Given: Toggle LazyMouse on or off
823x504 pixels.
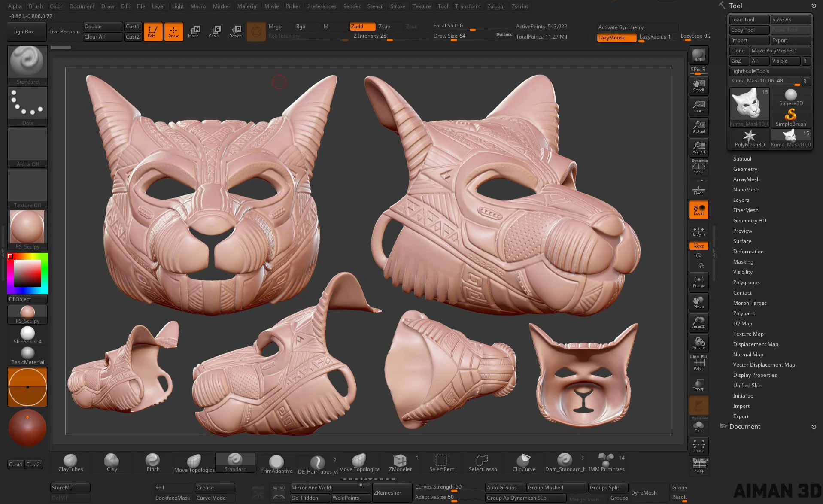Looking at the screenshot, I should click(x=616, y=38).
